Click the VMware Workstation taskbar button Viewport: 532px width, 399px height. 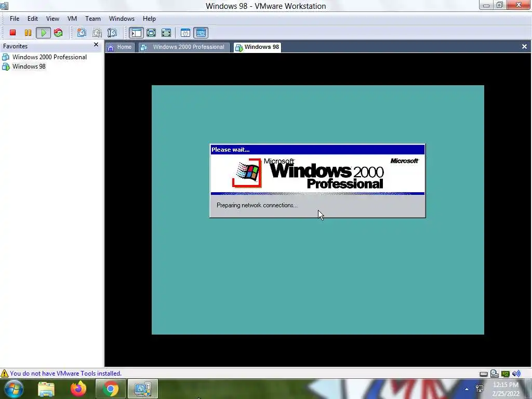coord(142,389)
